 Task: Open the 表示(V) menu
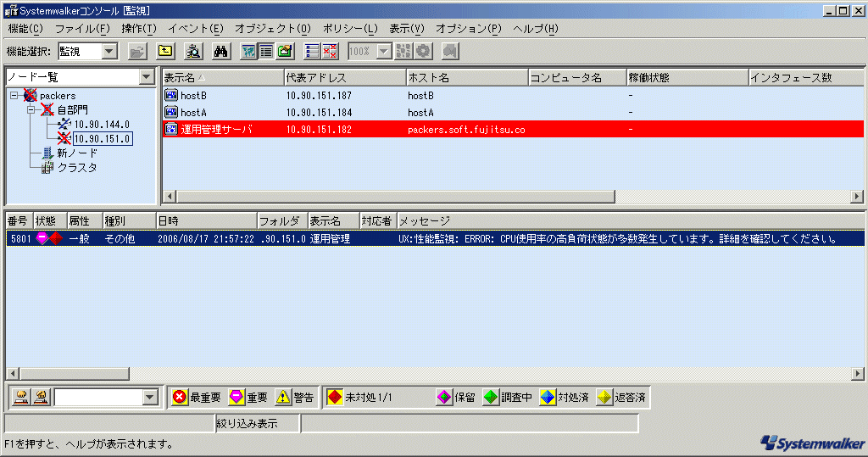(x=406, y=28)
